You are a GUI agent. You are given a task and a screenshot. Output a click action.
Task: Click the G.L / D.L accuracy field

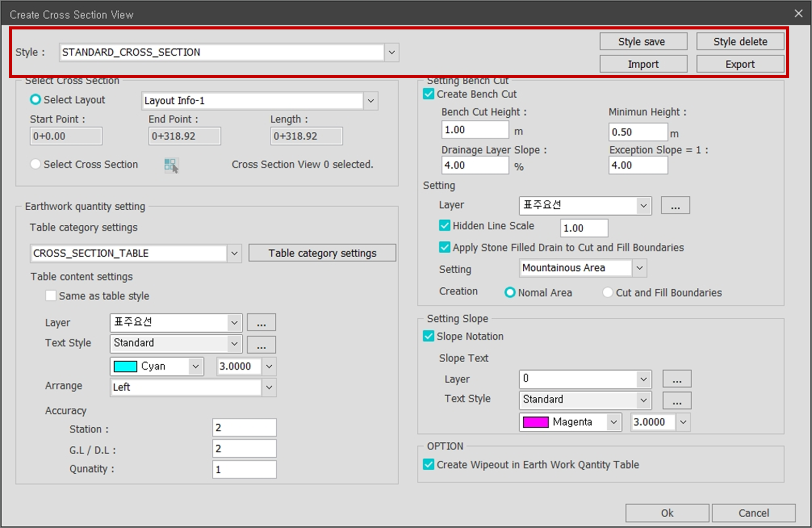244,448
